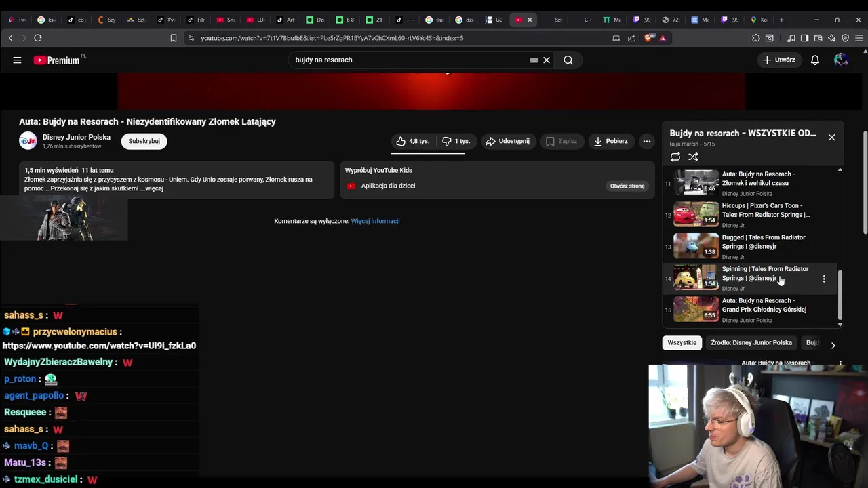Screen dimensions: 868x488
Task: Go back in browser history
Action: click(11, 38)
